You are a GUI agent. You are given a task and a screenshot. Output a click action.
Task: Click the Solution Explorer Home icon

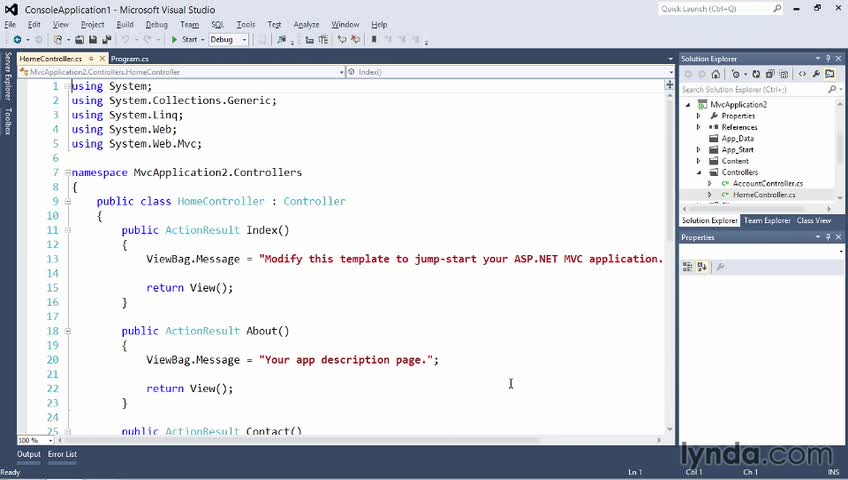(x=716, y=74)
